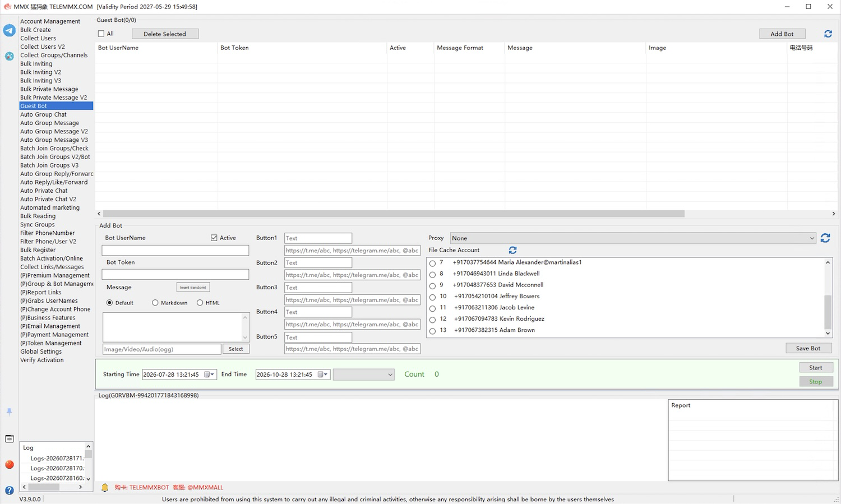Click the Button5 Text input field
841x504 pixels.
coord(318,337)
